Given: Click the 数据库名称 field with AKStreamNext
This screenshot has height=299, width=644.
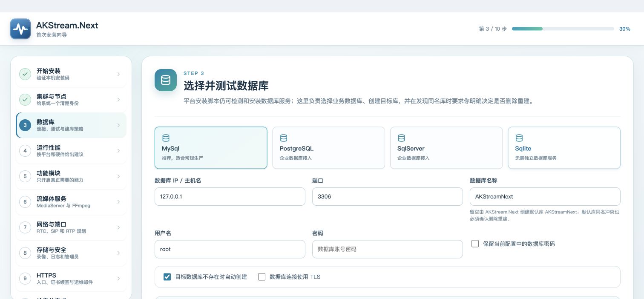Looking at the screenshot, I should tap(545, 197).
